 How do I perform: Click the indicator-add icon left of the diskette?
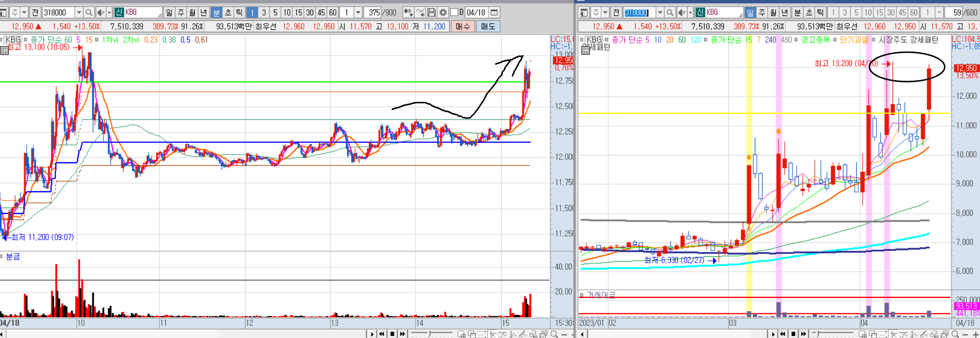pyautogui.click(x=408, y=13)
